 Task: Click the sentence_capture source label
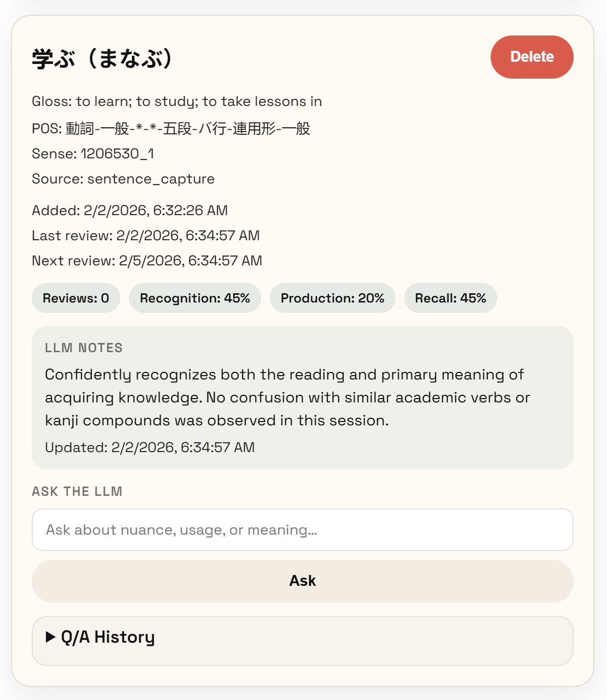pyautogui.click(x=123, y=179)
